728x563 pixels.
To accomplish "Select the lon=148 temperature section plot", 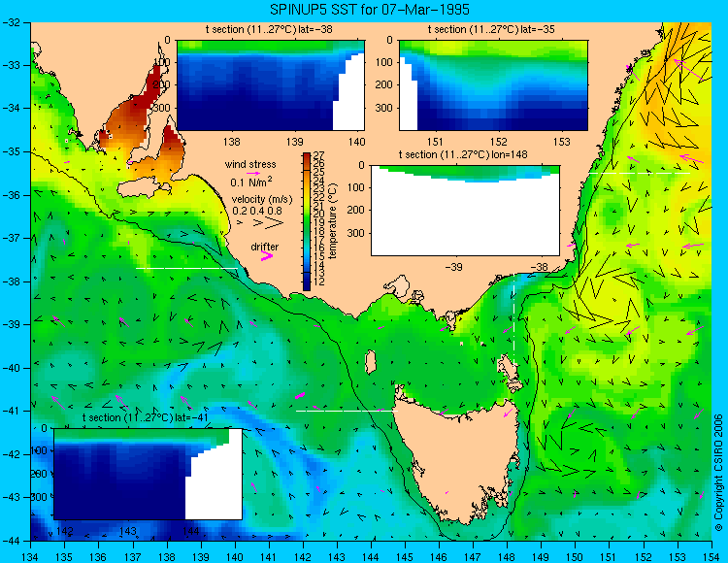I will click(x=465, y=210).
